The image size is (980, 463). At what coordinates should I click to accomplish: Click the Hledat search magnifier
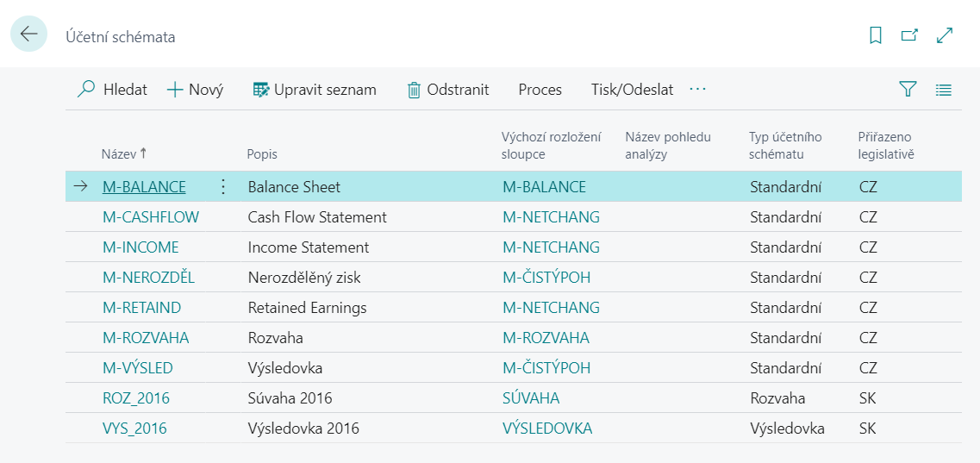[x=86, y=90]
